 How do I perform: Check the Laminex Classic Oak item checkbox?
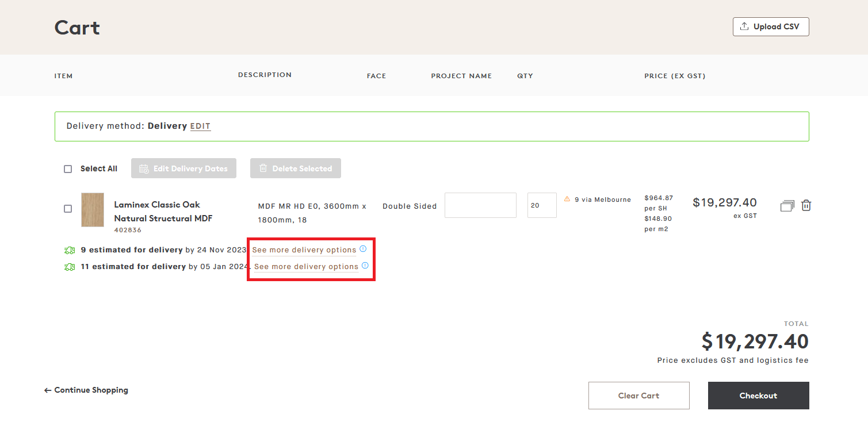pyautogui.click(x=68, y=209)
